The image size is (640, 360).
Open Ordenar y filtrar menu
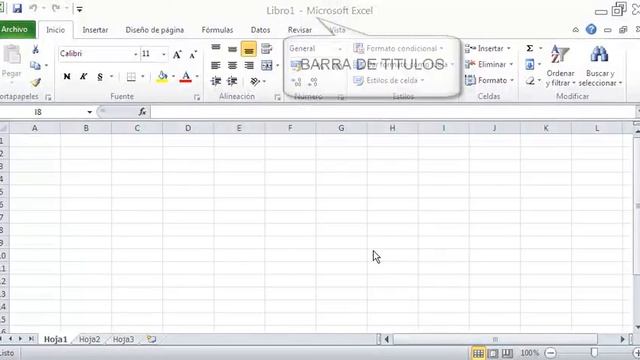[x=560, y=65]
